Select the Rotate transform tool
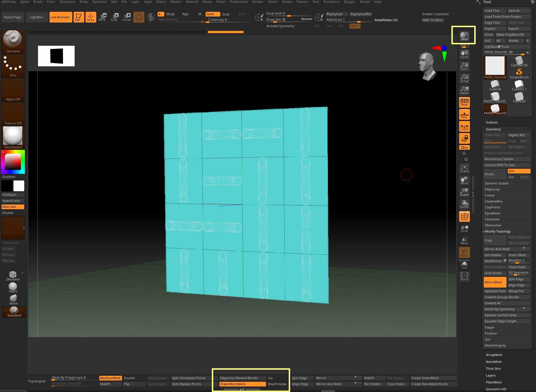 click(x=127, y=17)
